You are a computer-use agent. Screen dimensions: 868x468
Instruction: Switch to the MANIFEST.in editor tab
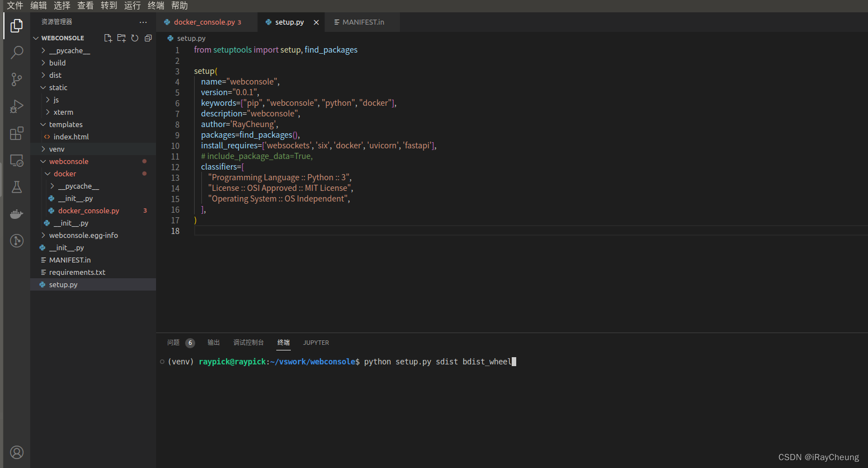tap(363, 22)
